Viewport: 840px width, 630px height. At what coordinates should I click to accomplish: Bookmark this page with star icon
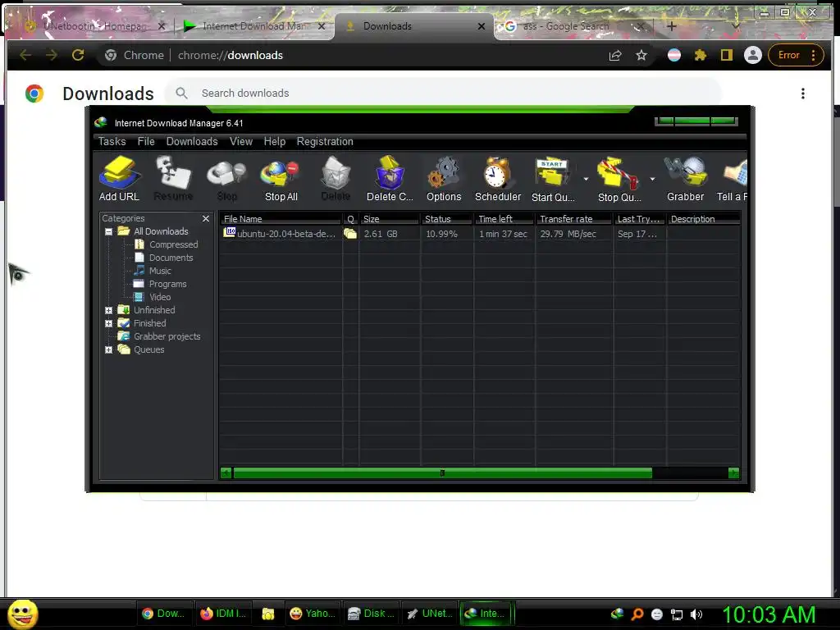pos(641,55)
